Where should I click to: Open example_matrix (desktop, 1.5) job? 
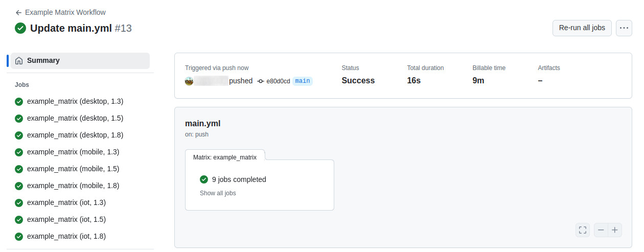(75, 118)
